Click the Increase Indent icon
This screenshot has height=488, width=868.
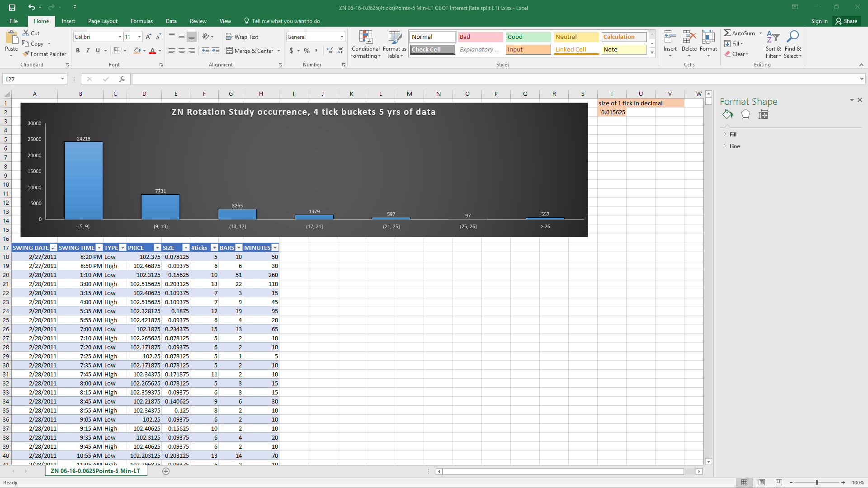pos(216,51)
